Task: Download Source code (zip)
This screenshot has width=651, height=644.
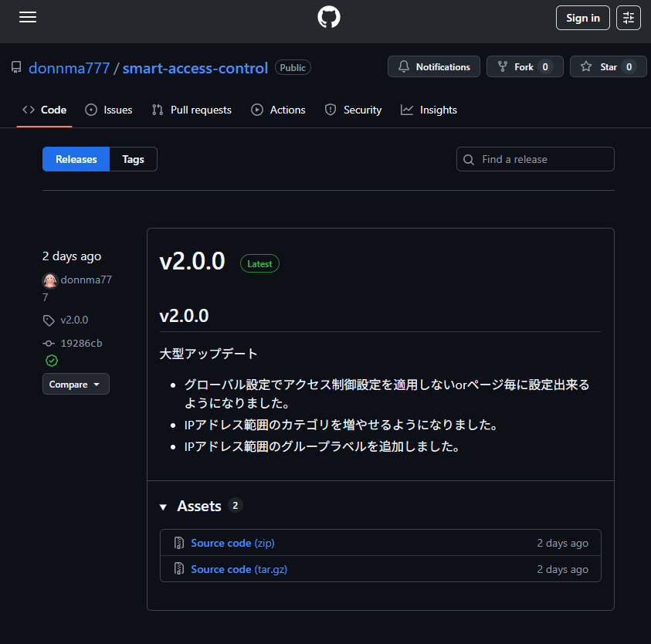Action: (232, 543)
